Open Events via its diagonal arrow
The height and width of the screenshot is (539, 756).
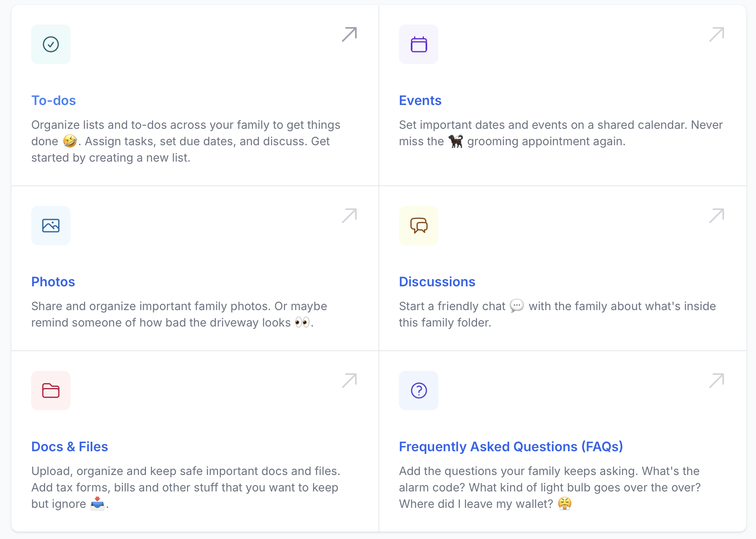(717, 34)
